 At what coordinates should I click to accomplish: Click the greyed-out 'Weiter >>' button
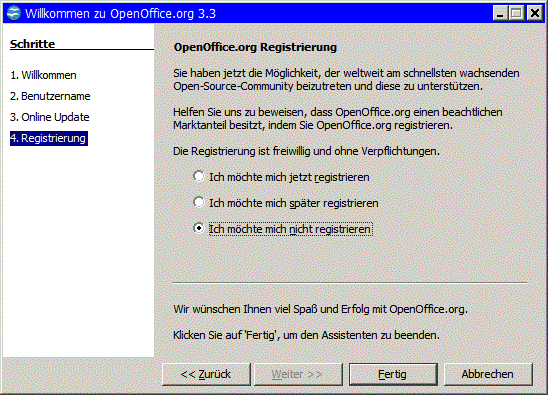(298, 374)
